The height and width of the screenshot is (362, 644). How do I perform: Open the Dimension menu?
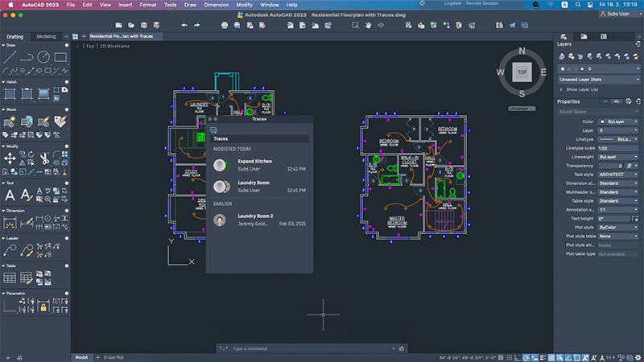pyautogui.click(x=216, y=5)
